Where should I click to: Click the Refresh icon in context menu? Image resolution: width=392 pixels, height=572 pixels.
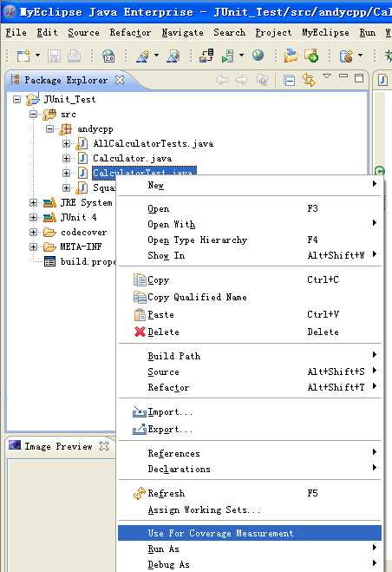pyautogui.click(x=140, y=493)
